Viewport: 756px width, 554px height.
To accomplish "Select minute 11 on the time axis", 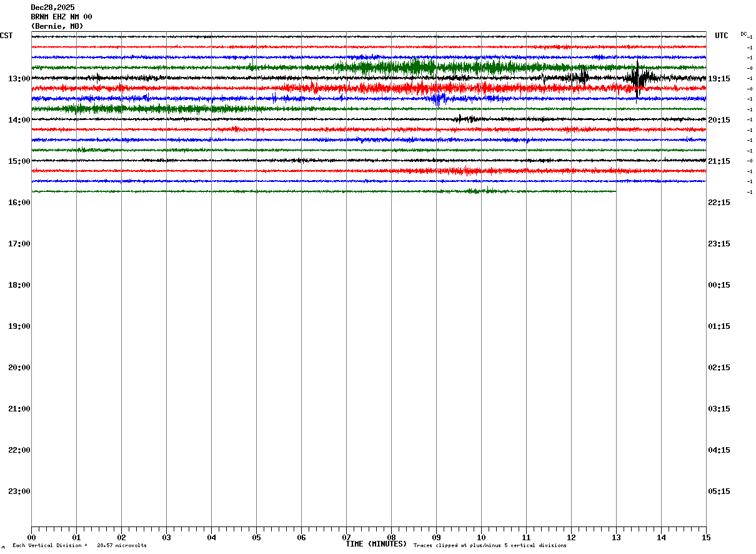I will [x=526, y=538].
